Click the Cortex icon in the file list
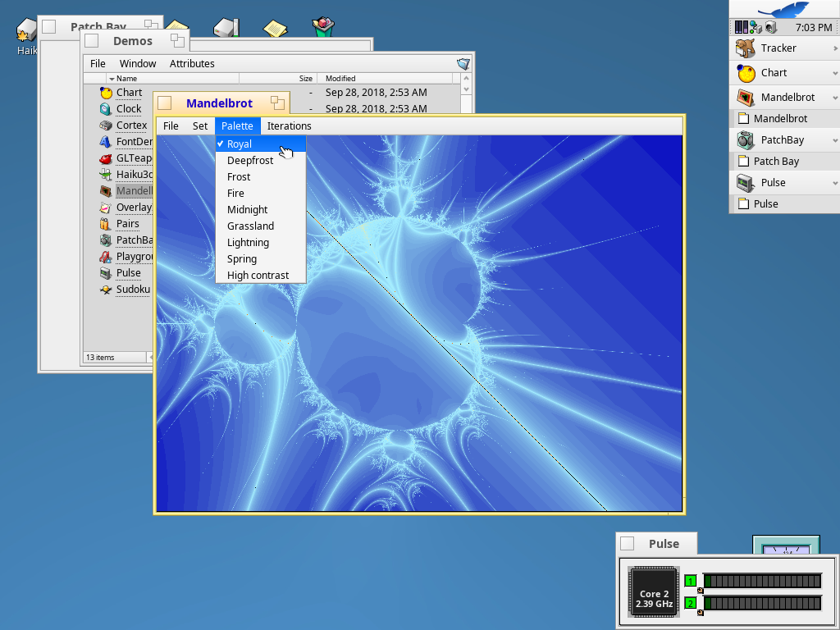The width and height of the screenshot is (840, 630). (x=106, y=126)
